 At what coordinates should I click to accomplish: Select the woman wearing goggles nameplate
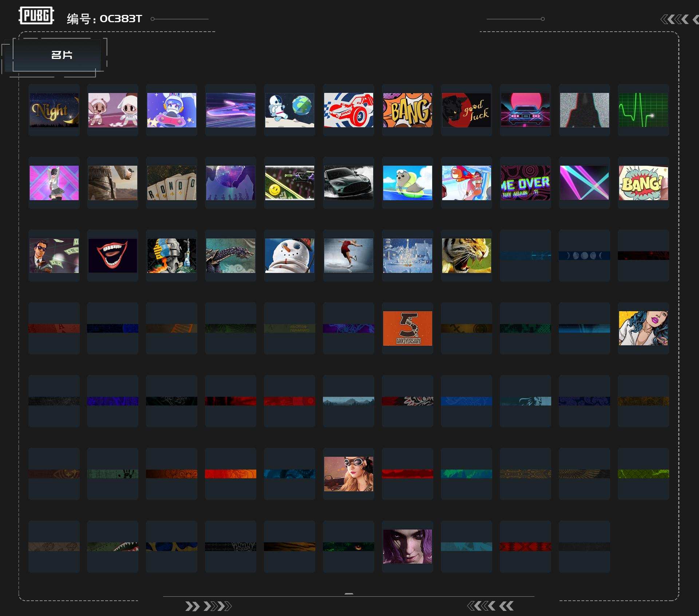click(x=349, y=474)
